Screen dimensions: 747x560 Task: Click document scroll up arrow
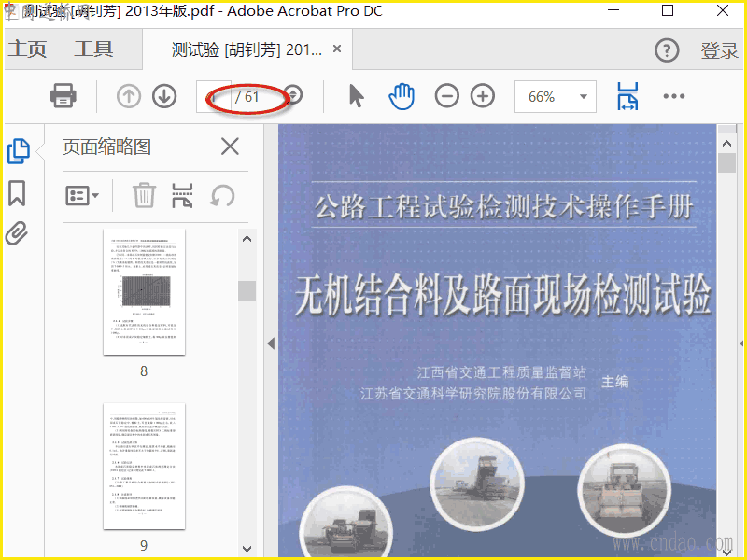726,144
